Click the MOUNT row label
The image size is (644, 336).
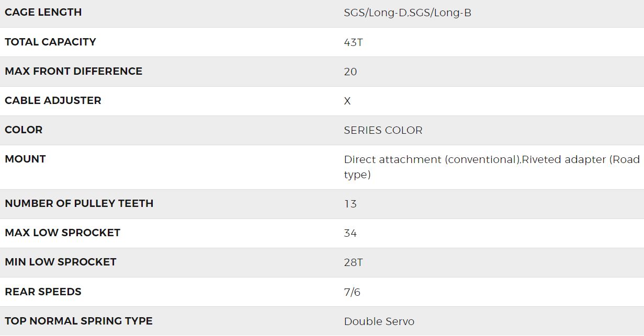25,159
